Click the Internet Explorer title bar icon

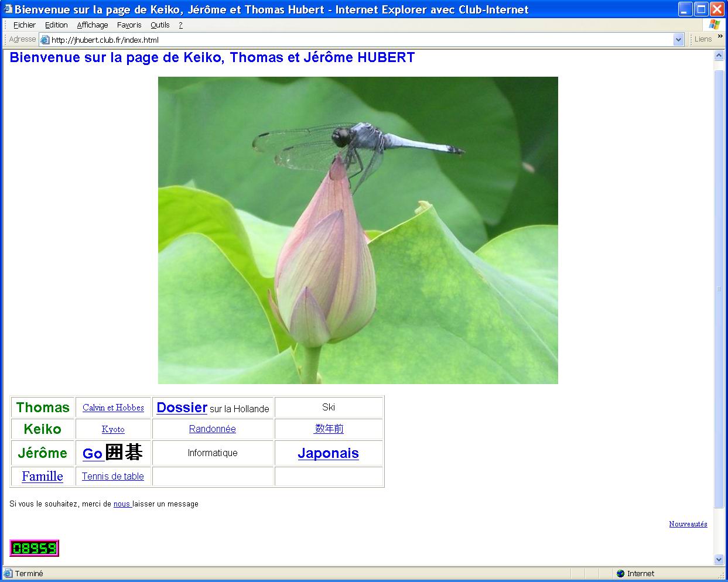pyautogui.click(x=8, y=9)
